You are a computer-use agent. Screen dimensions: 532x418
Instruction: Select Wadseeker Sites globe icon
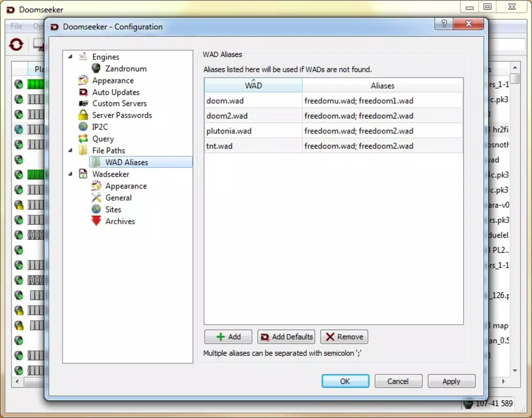pyautogui.click(x=96, y=209)
